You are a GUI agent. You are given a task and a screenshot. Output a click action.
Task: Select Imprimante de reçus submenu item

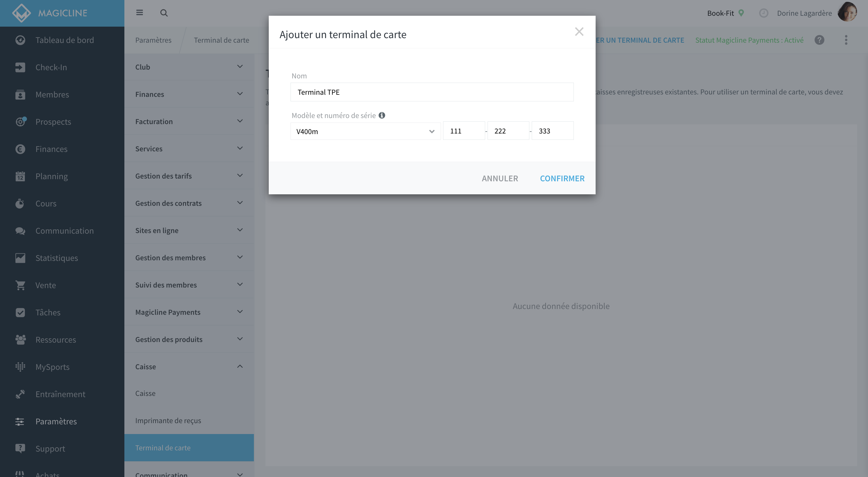tap(168, 420)
